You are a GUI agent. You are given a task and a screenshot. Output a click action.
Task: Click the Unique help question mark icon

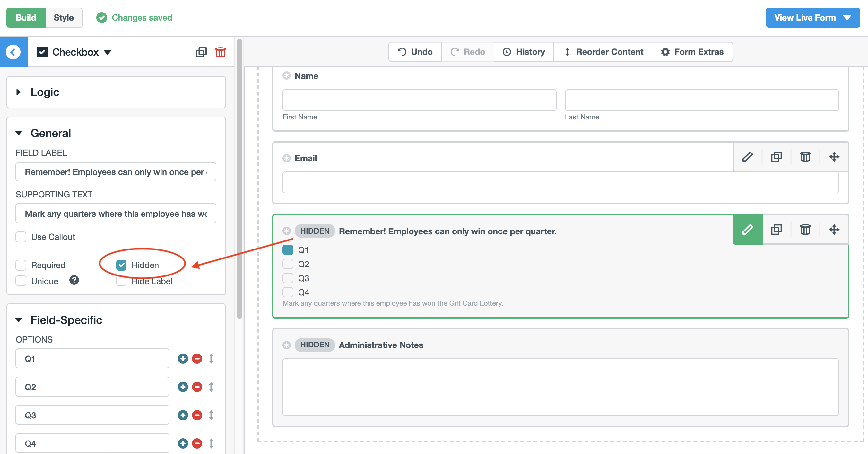coord(74,280)
